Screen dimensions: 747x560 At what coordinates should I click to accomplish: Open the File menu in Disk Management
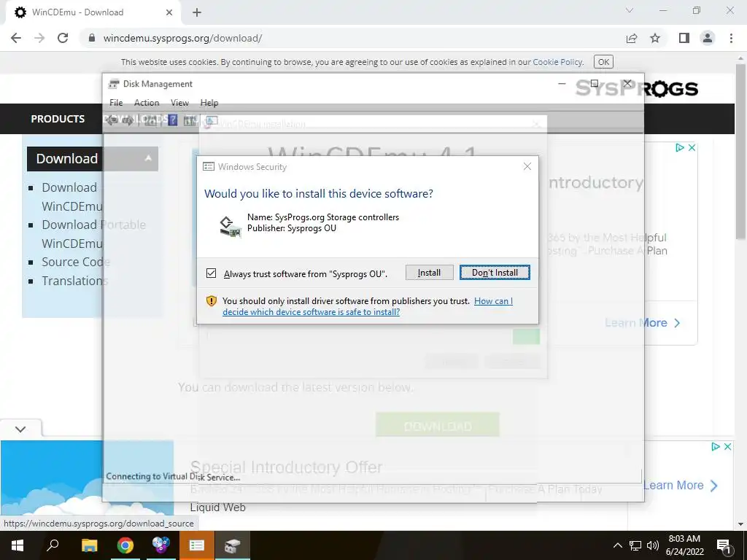click(116, 103)
